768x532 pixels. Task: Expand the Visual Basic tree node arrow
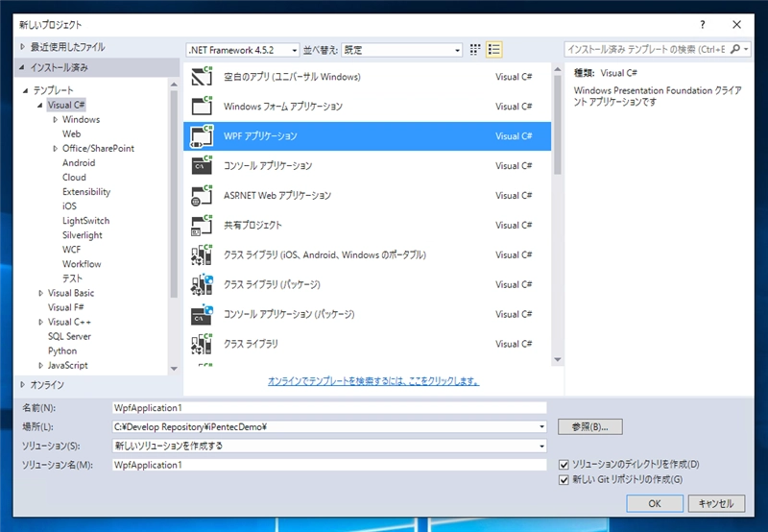(x=40, y=293)
